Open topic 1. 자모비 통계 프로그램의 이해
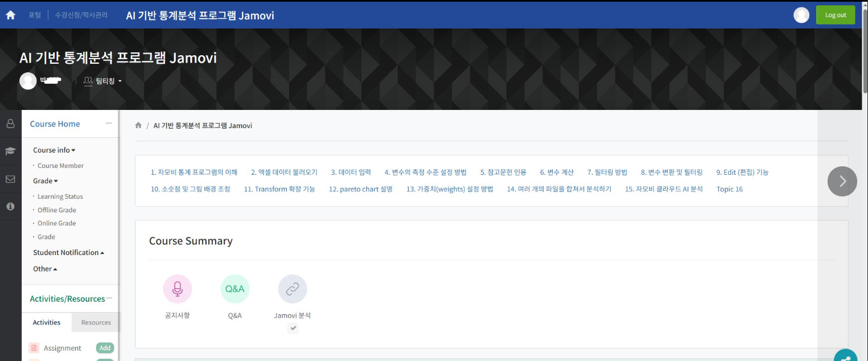 click(194, 172)
